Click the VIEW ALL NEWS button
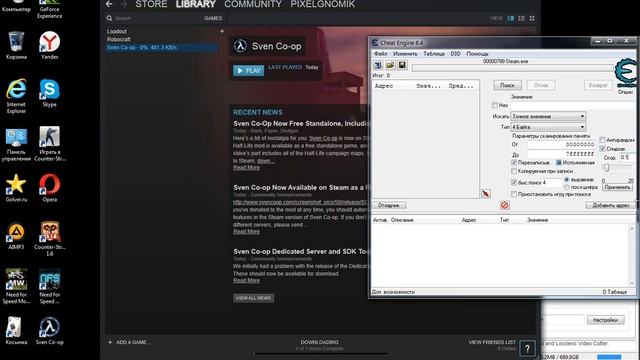This screenshot has width=640, height=360. tap(253, 298)
